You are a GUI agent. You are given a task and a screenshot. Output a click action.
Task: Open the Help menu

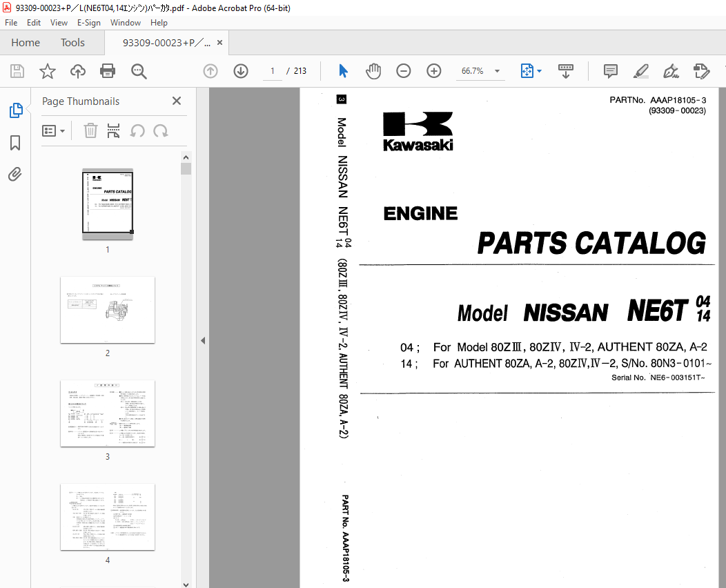coord(159,22)
